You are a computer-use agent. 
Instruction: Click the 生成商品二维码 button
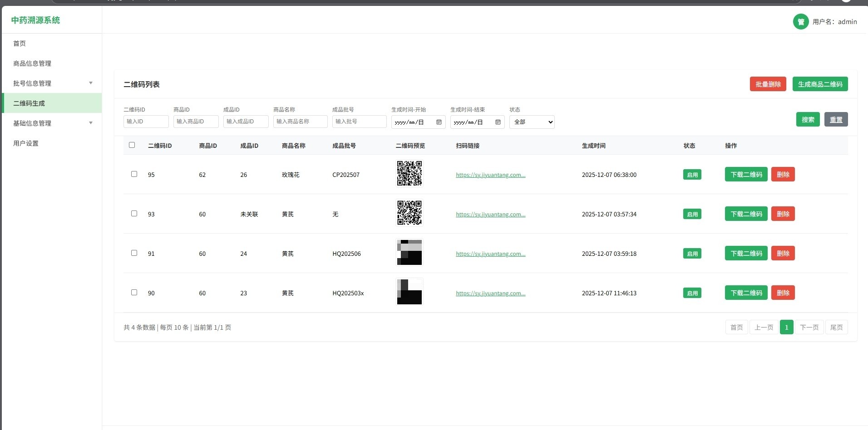coord(820,84)
